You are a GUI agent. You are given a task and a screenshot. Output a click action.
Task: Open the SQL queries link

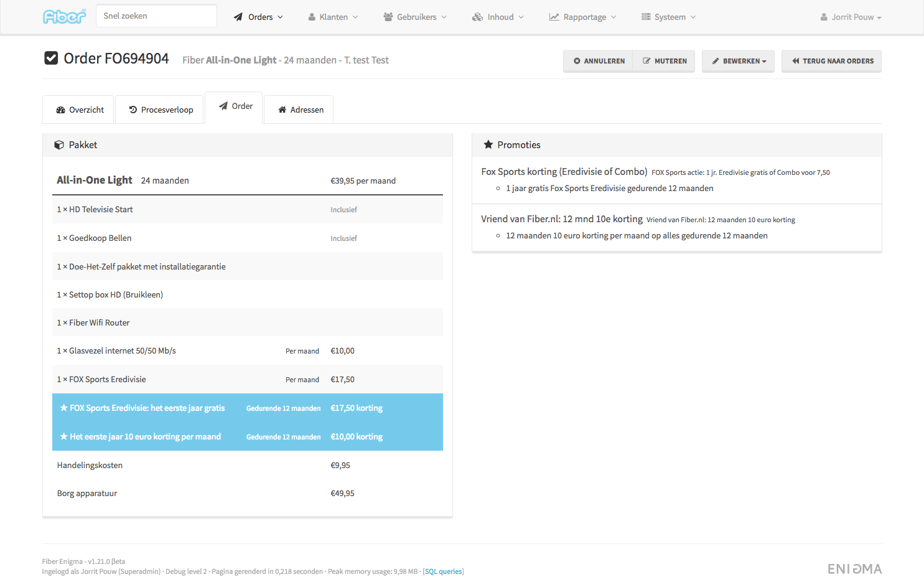click(443, 571)
